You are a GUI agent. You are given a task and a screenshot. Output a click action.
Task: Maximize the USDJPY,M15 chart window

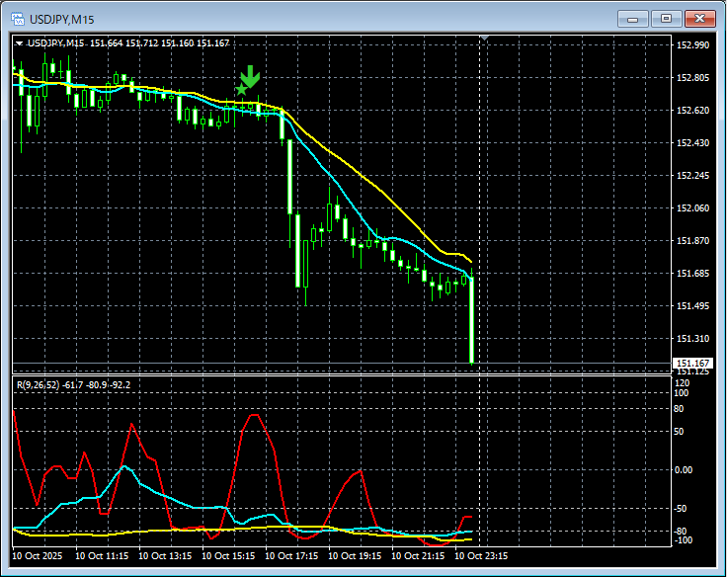click(666, 18)
